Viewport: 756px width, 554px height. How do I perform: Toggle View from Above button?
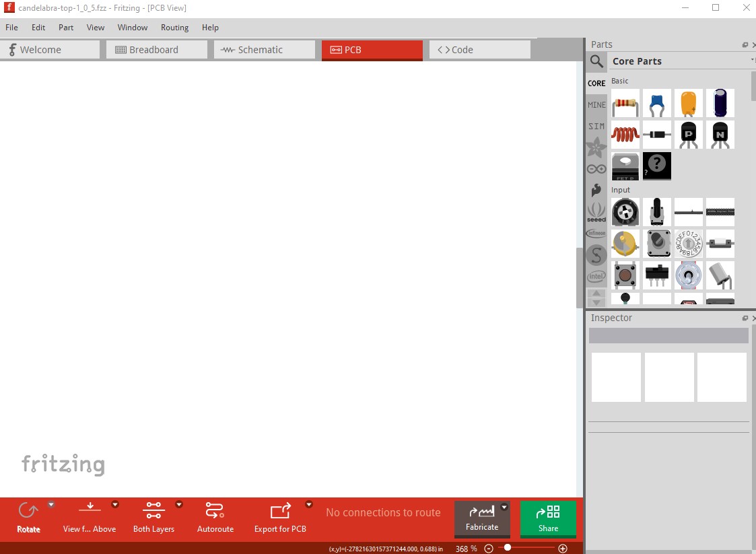pyautogui.click(x=90, y=512)
